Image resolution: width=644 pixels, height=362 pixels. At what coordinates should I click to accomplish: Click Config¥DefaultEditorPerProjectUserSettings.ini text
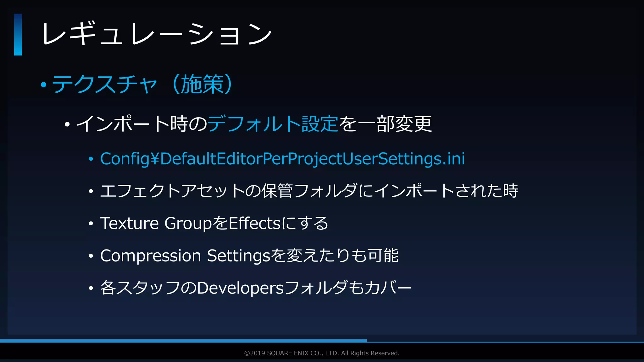[282, 159]
